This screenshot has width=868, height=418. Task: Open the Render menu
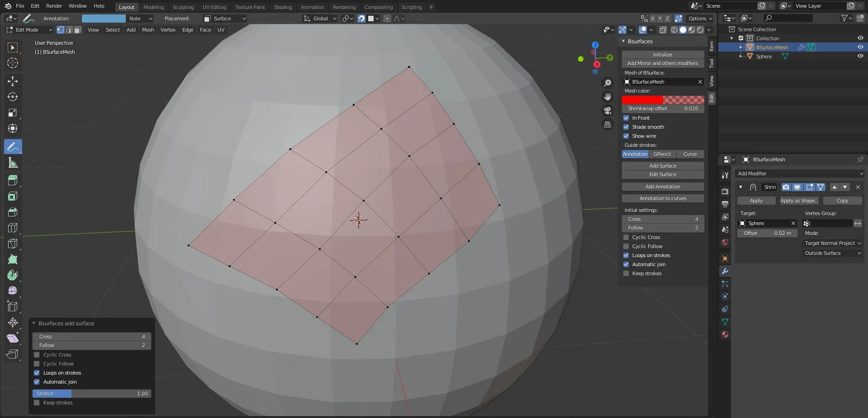pos(54,6)
